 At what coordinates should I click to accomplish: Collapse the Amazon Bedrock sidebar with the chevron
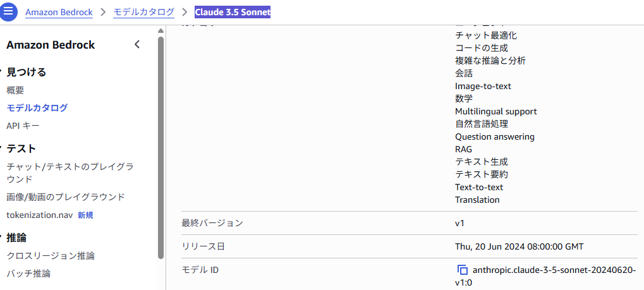[137, 44]
